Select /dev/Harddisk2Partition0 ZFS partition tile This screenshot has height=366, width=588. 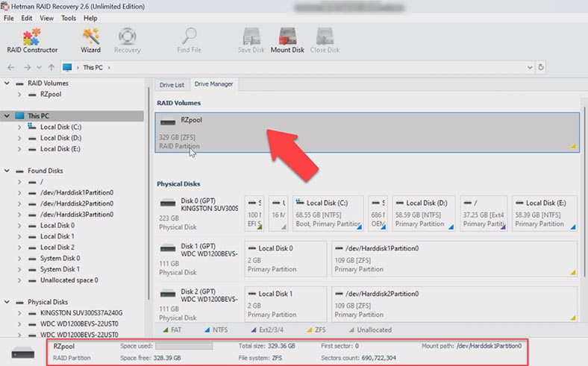[x=454, y=304]
